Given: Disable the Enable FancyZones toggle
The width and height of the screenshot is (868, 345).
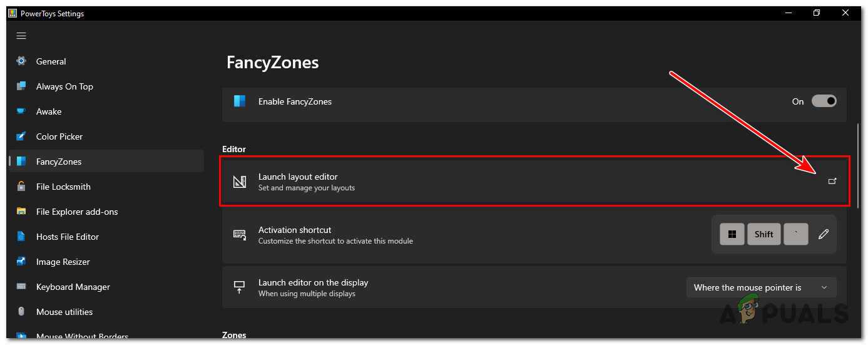Looking at the screenshot, I should pyautogui.click(x=824, y=101).
